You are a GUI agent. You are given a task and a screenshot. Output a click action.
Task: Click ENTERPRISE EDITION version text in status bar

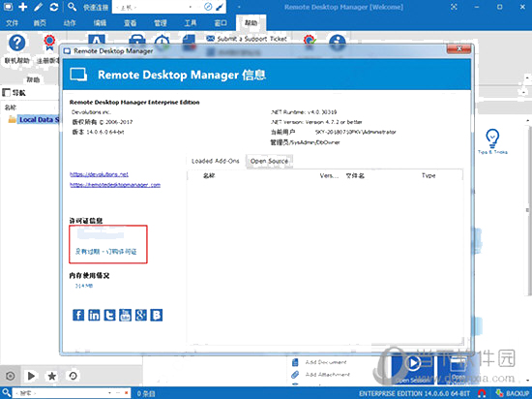point(415,393)
